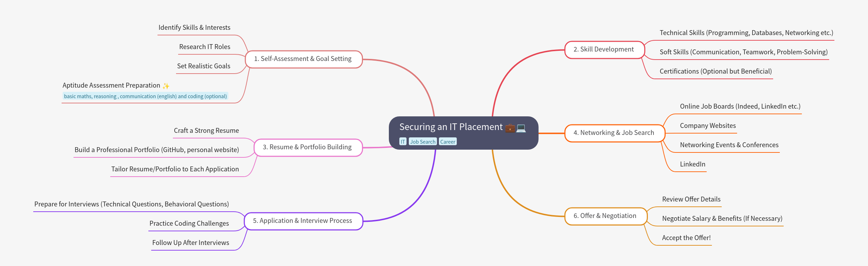This screenshot has height=266, width=868.
Task: Click Aptitude Assessment Preparation label
Action: tap(111, 86)
